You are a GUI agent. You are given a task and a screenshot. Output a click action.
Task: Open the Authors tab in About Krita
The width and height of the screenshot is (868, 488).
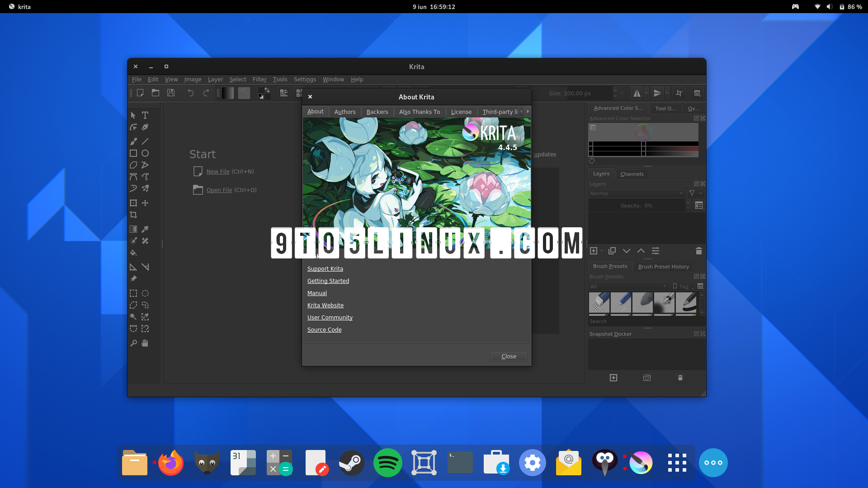[x=345, y=112]
